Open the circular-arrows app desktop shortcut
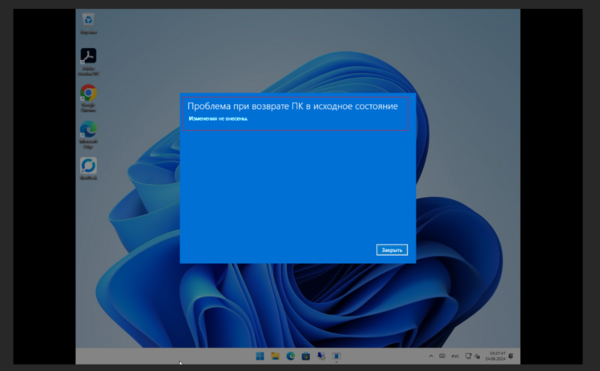Screen dimensions: 600x371 point(88,169)
